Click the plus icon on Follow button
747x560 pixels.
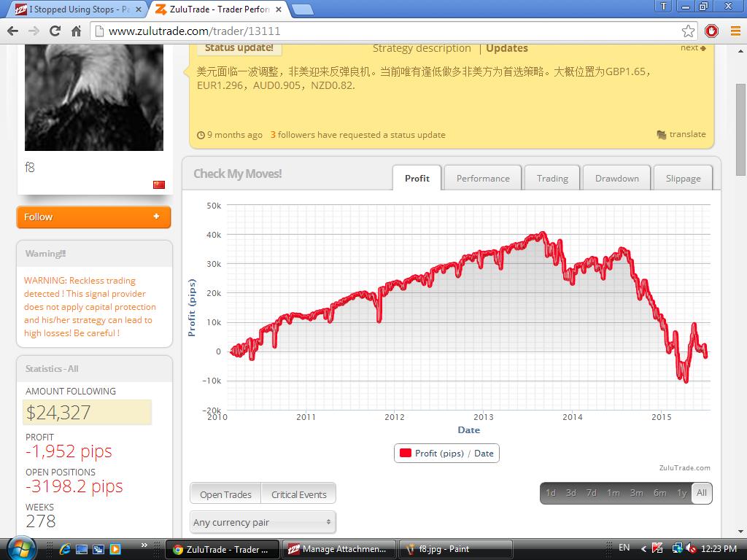click(156, 217)
